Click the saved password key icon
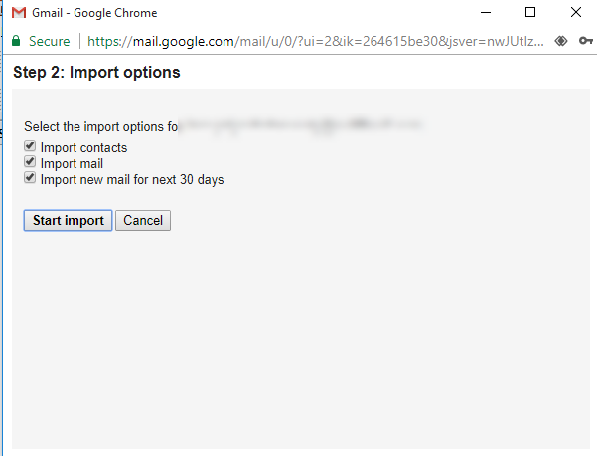The width and height of the screenshot is (597, 456). tap(586, 41)
